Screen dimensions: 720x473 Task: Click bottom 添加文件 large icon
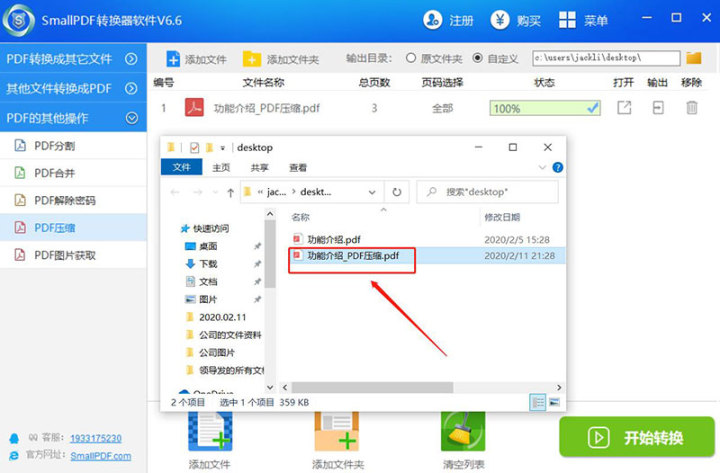pos(210,432)
